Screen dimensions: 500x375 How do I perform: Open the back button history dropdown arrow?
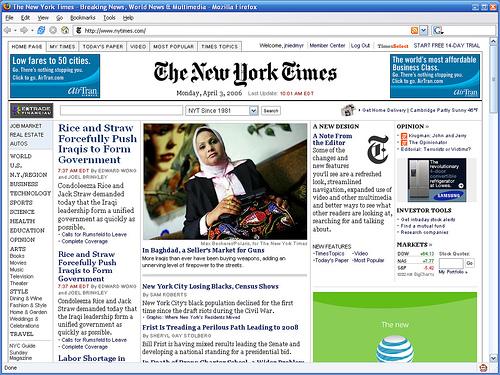click(x=15, y=31)
